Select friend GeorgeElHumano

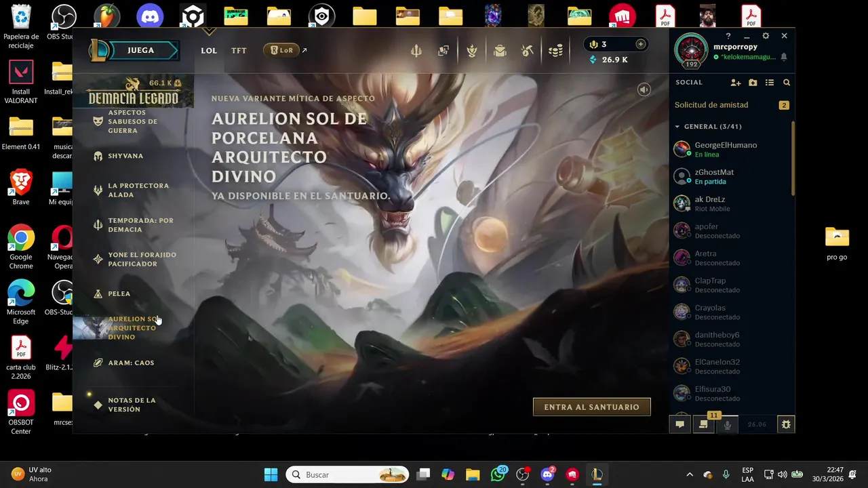[x=731, y=149]
